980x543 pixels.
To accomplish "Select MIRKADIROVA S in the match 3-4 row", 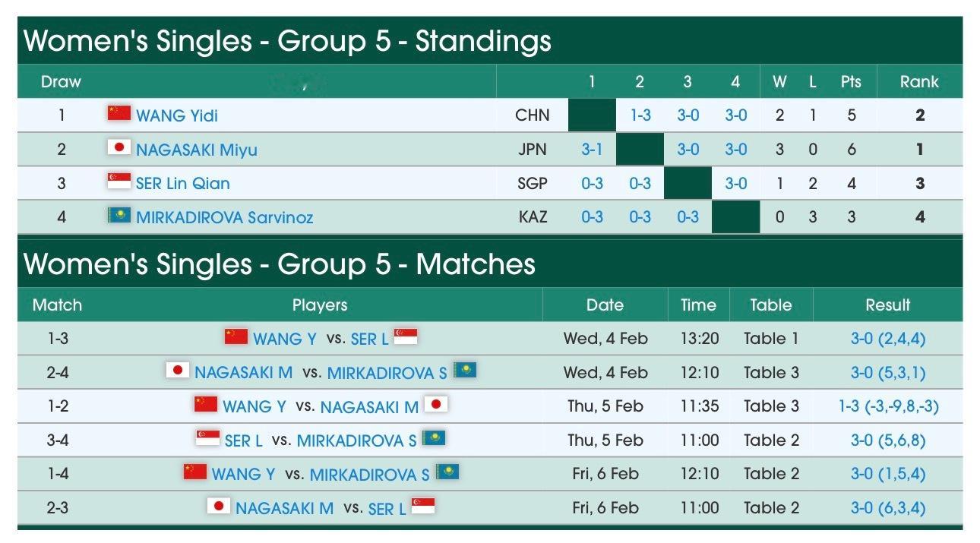I will click(356, 440).
